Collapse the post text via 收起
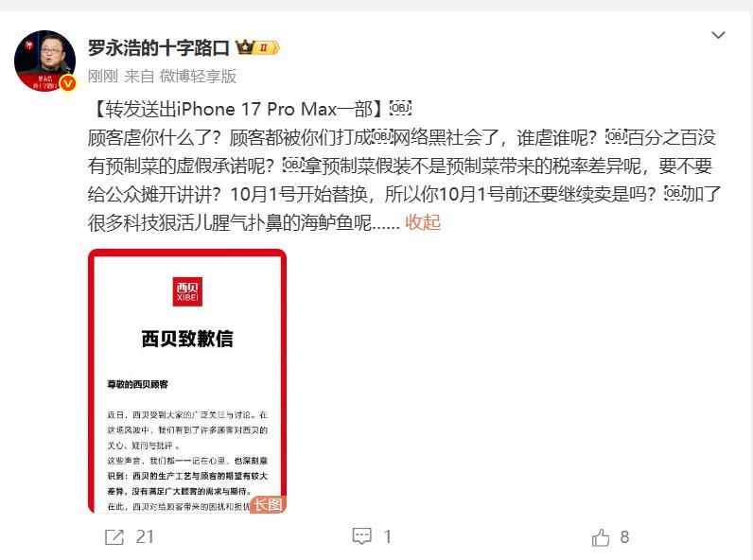This screenshot has height=560, width=753. (423, 222)
